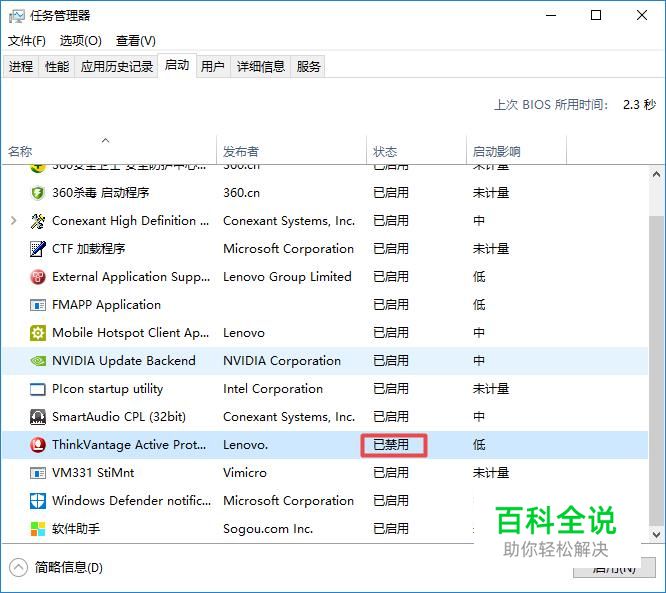Screen dimensions: 666x593
Task: Switch to the 详细信息 tab
Action: 261,66
